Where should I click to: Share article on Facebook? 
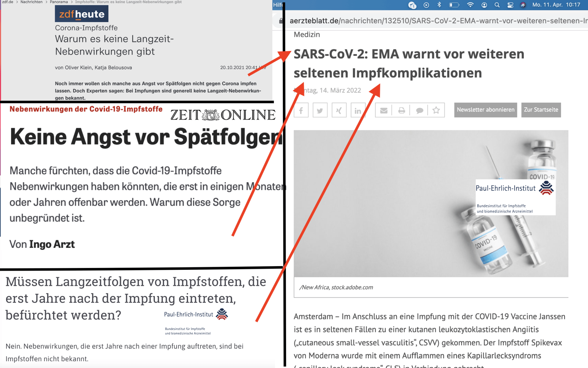click(301, 110)
